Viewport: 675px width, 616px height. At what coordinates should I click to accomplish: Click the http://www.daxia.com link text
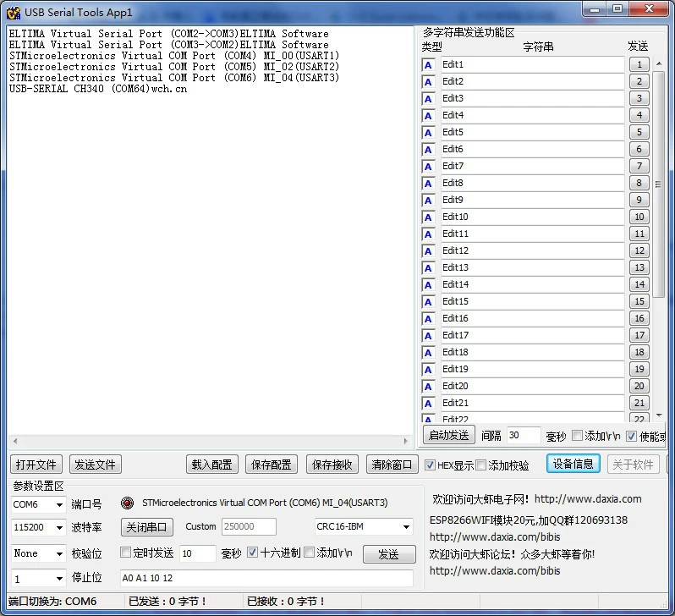pos(588,499)
